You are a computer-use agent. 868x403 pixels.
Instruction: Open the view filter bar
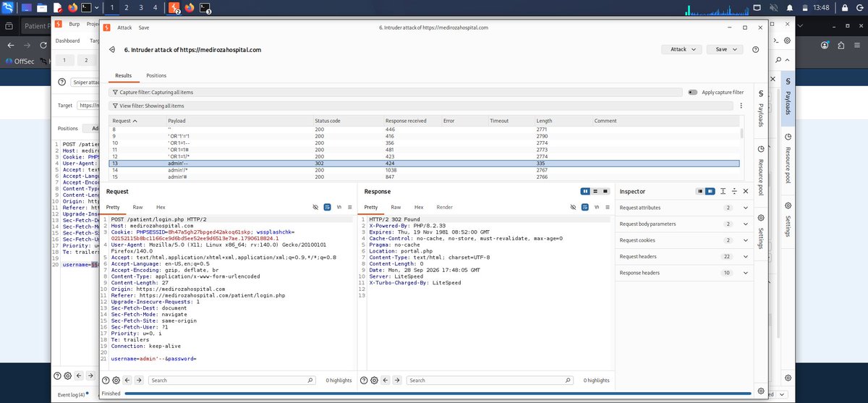[x=422, y=106]
